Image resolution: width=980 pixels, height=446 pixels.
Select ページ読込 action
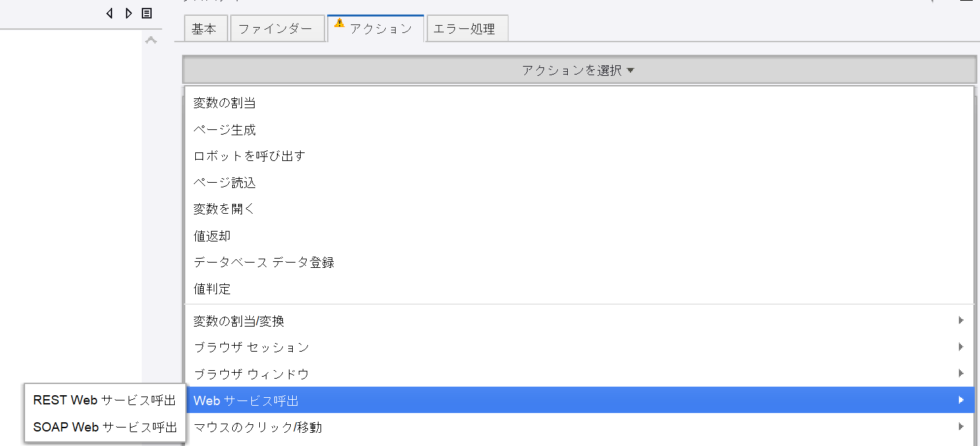point(579,183)
